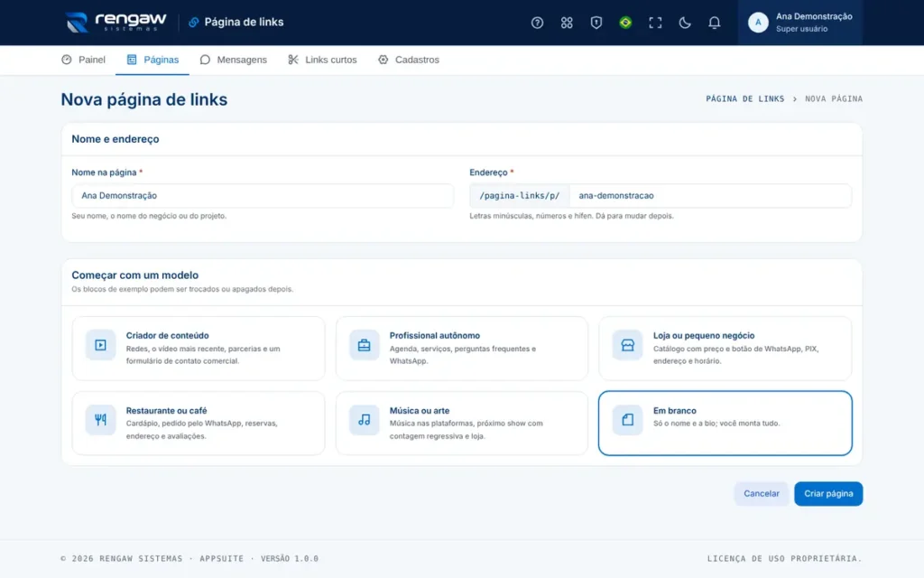Click the storefront icon of Loja ou pequeno negócio

pos(628,345)
